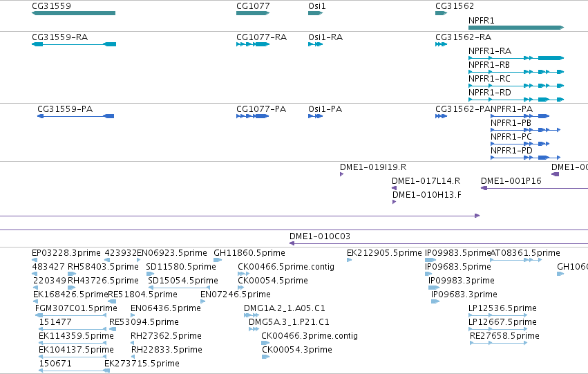Viewport: 588px width, 374px height.
Task: Click the GH11860.5prime EST
Action: (218, 260)
